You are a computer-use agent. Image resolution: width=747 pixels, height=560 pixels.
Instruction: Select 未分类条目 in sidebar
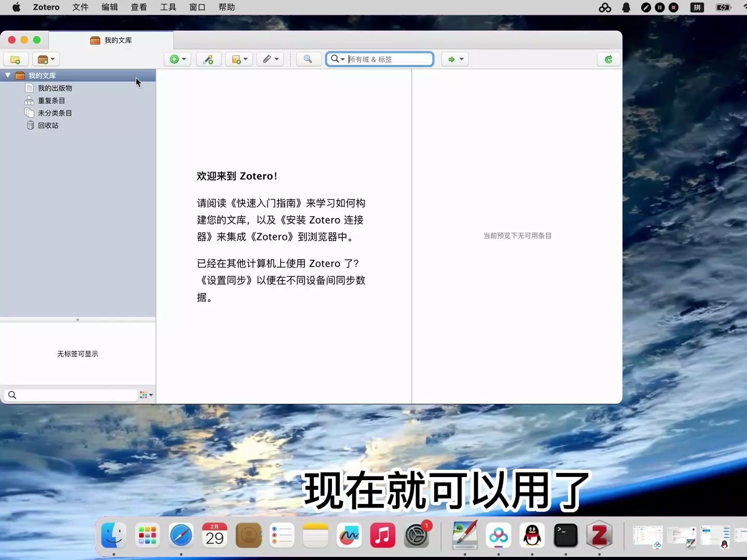coord(55,113)
